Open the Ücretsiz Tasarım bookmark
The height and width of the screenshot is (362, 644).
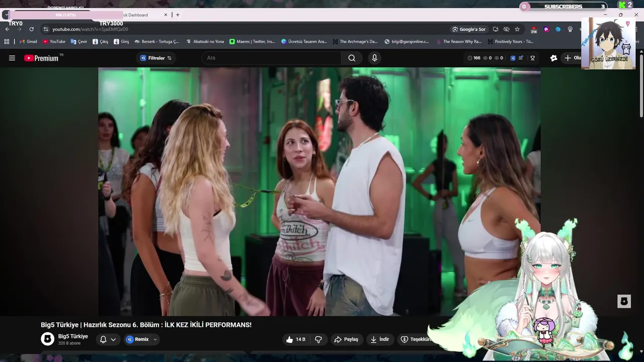pos(304,42)
